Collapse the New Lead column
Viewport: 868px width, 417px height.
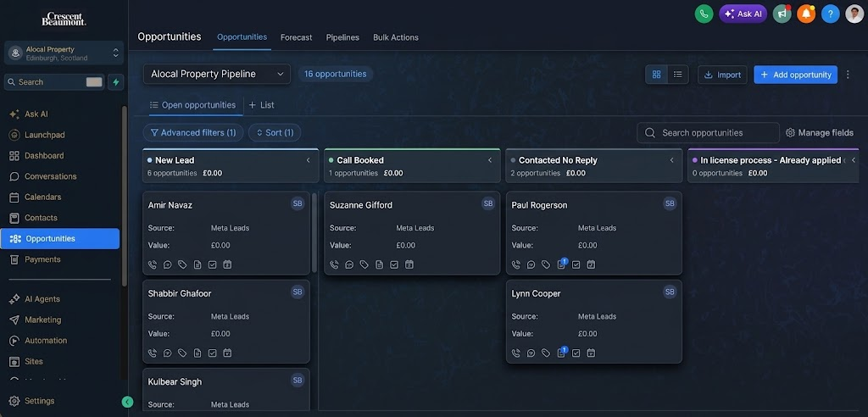pyautogui.click(x=309, y=160)
